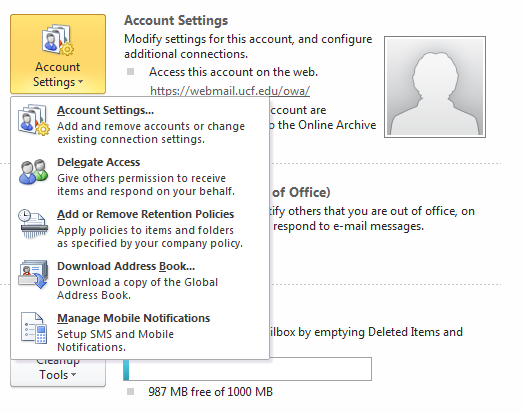Viewport: 523px width, 413px height.
Task: Click the Delegate Access people icon
Action: (33, 171)
